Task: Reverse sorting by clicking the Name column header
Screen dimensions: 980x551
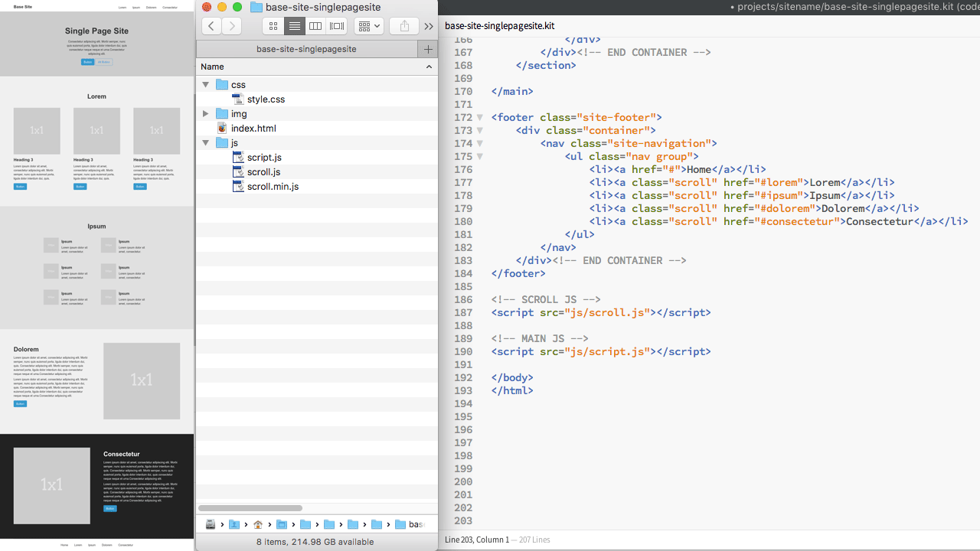Action: pyautogui.click(x=212, y=67)
